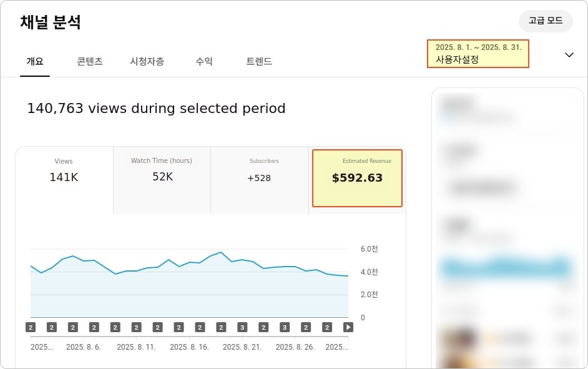Go to the 시청자층 tab
Image resolution: width=588 pixels, height=369 pixels.
[147, 61]
